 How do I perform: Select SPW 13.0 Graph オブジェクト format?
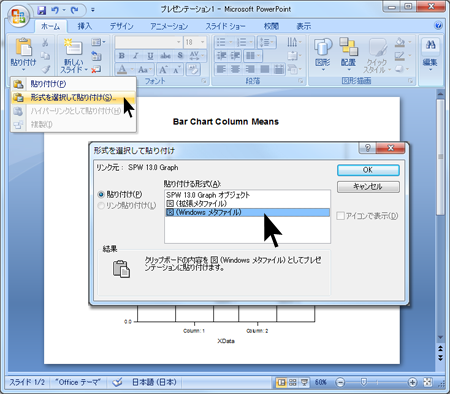pos(247,195)
